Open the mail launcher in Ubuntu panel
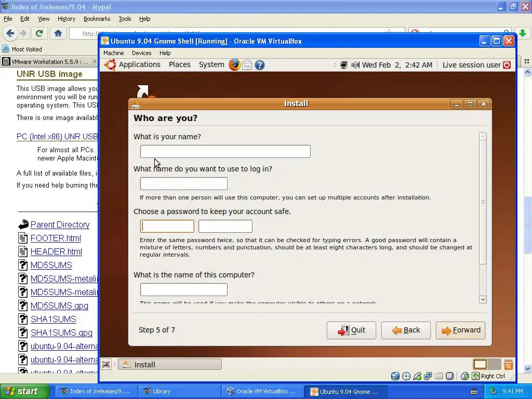 (247, 64)
